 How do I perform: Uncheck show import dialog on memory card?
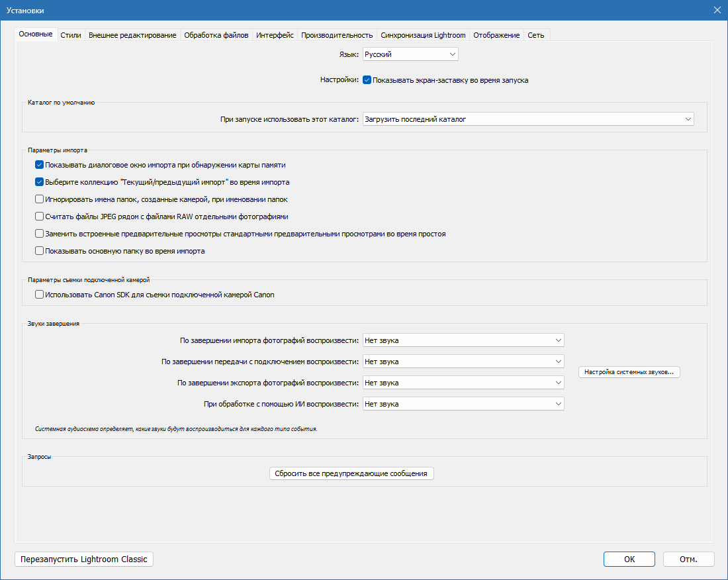40,165
